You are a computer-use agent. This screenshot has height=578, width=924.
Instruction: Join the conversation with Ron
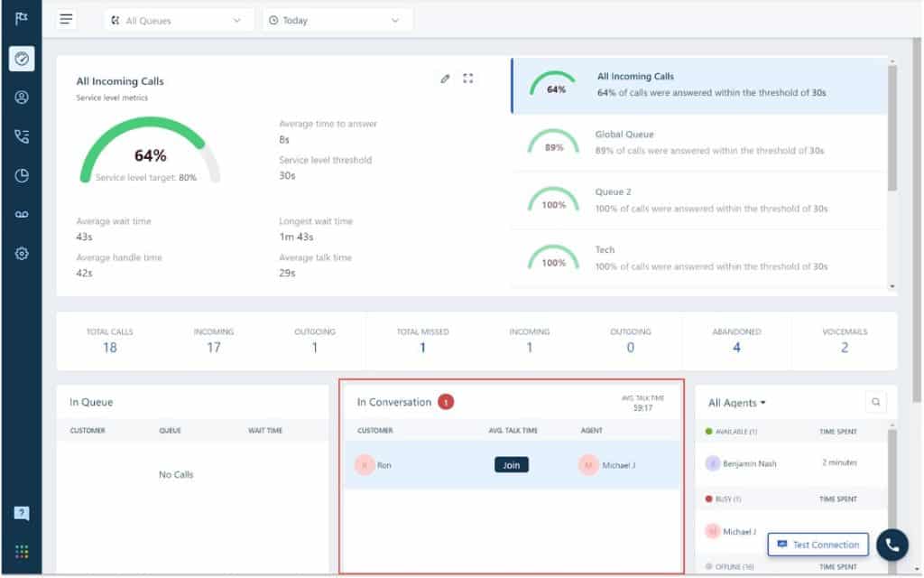tap(511, 465)
